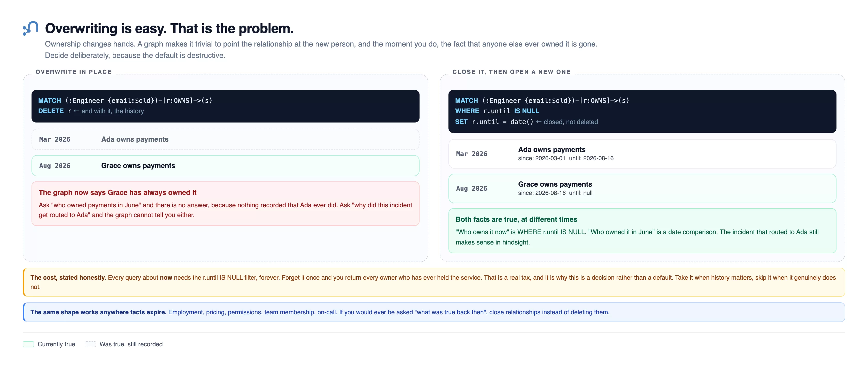
Task: Click 'Mar 2026' date in the right panel
Action: [472, 154]
